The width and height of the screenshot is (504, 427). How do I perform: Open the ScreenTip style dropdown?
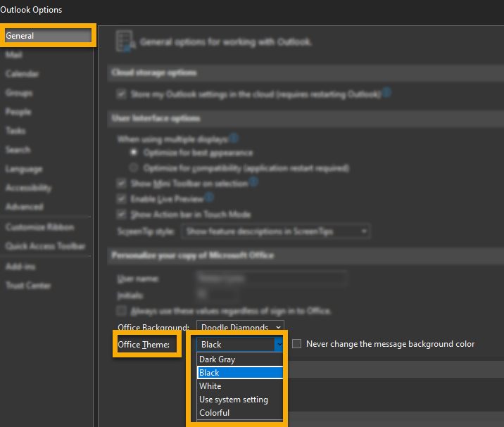coord(276,231)
